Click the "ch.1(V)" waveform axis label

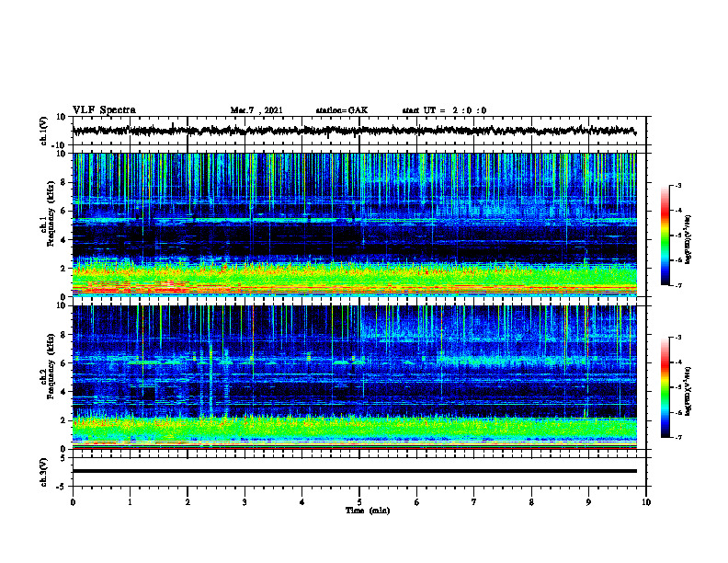(44, 131)
